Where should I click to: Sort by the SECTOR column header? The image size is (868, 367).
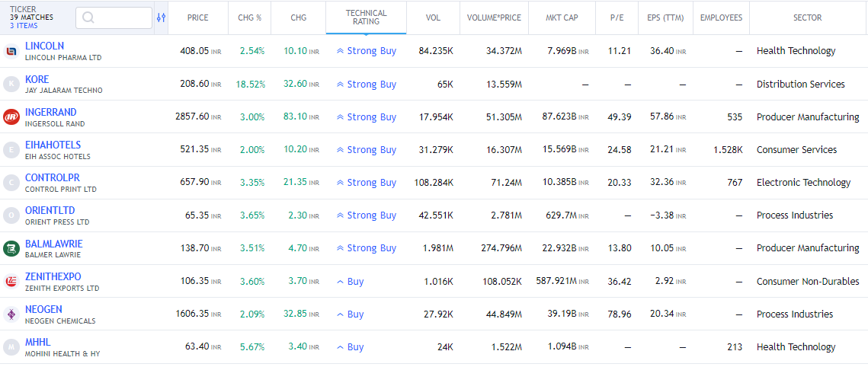808,18
